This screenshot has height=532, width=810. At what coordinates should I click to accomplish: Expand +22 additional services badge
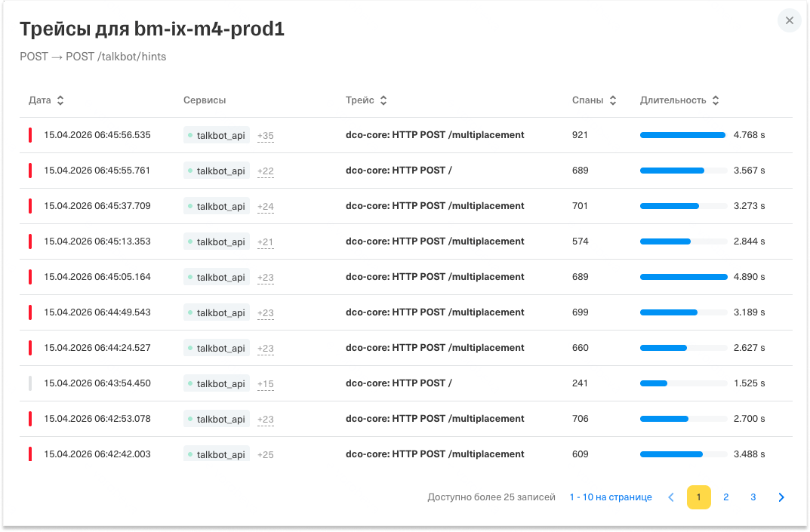(266, 171)
